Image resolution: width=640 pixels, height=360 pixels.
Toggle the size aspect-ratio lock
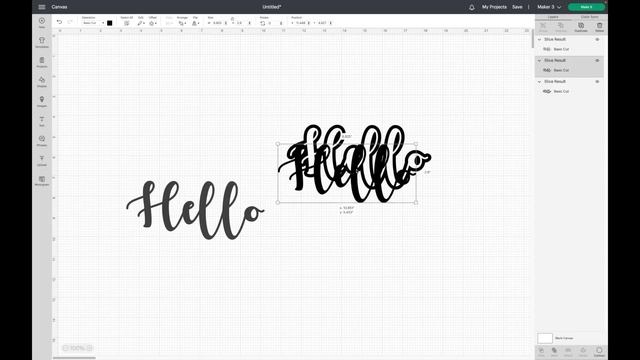click(232, 19)
